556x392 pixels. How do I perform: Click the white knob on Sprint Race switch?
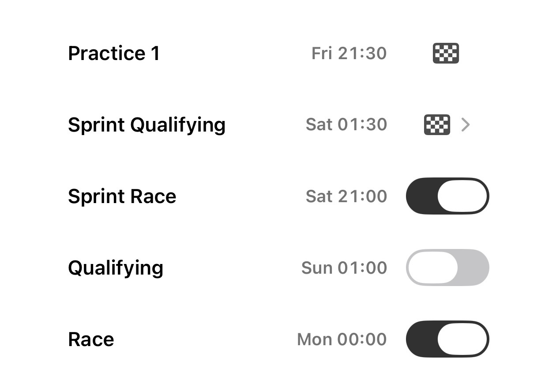click(462, 196)
